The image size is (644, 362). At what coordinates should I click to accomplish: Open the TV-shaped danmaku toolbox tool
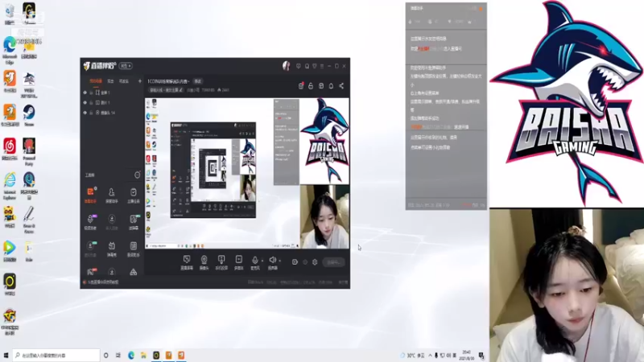(111, 249)
